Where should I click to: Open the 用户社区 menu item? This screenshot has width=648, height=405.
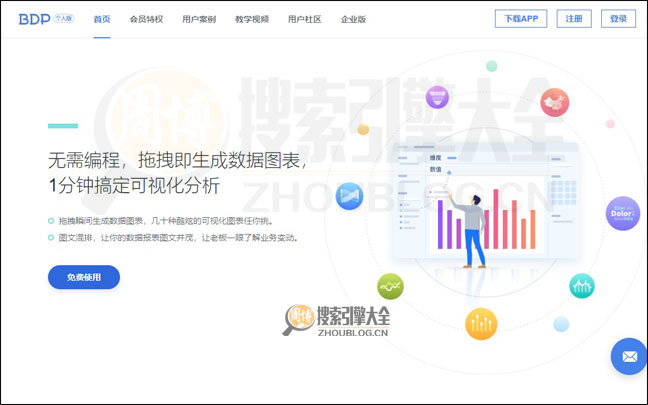(x=305, y=19)
